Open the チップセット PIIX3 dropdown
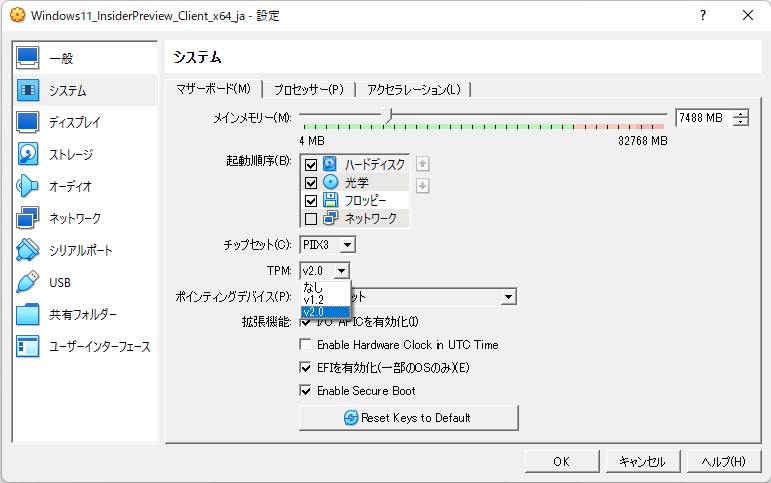This screenshot has width=771, height=483. coord(327,244)
